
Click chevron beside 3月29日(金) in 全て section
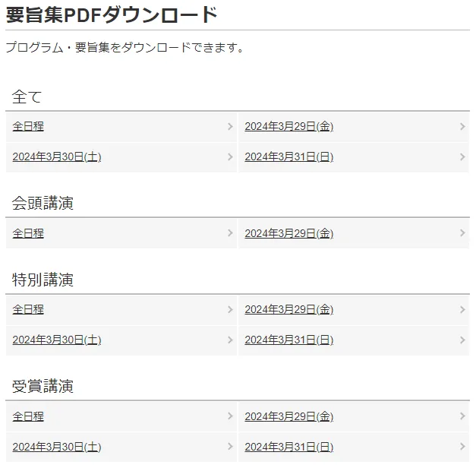pos(462,127)
